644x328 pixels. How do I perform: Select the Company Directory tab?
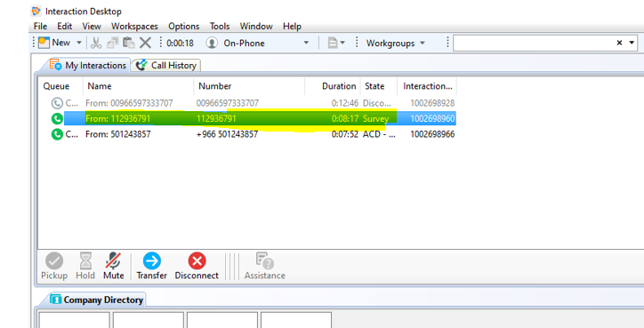coord(97,300)
